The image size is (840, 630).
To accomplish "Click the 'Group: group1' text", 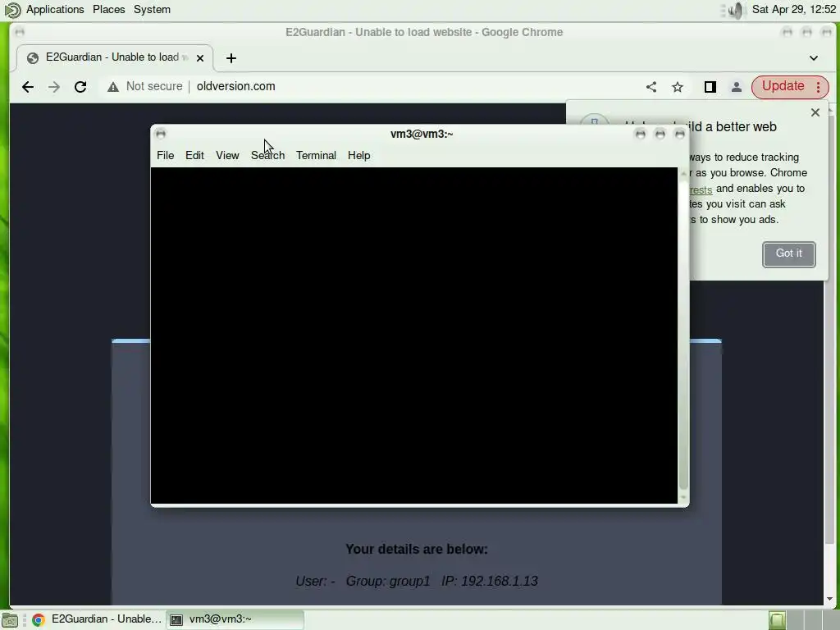I will pyautogui.click(x=388, y=582).
